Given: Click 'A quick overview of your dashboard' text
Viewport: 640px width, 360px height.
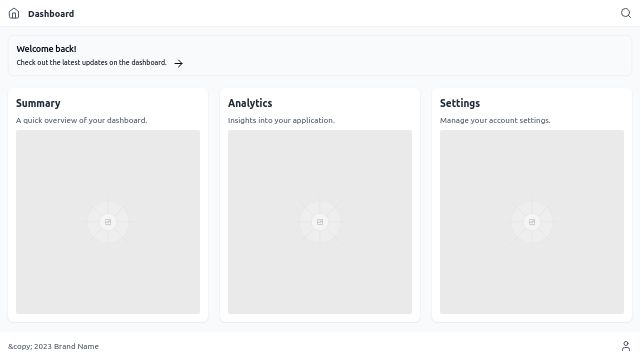Looking at the screenshot, I should pos(81,120).
